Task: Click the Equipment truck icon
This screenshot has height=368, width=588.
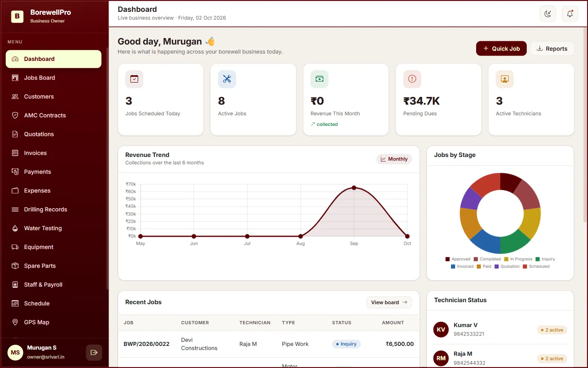Action: (x=15, y=247)
